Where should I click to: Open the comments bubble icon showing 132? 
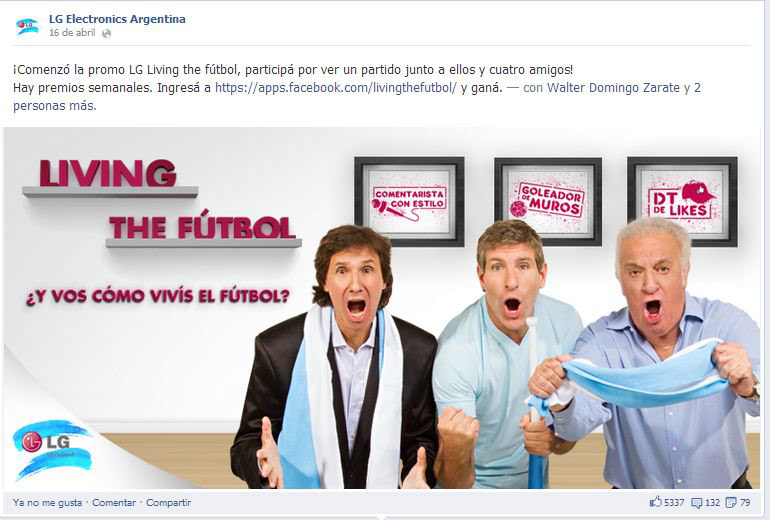tap(697, 502)
